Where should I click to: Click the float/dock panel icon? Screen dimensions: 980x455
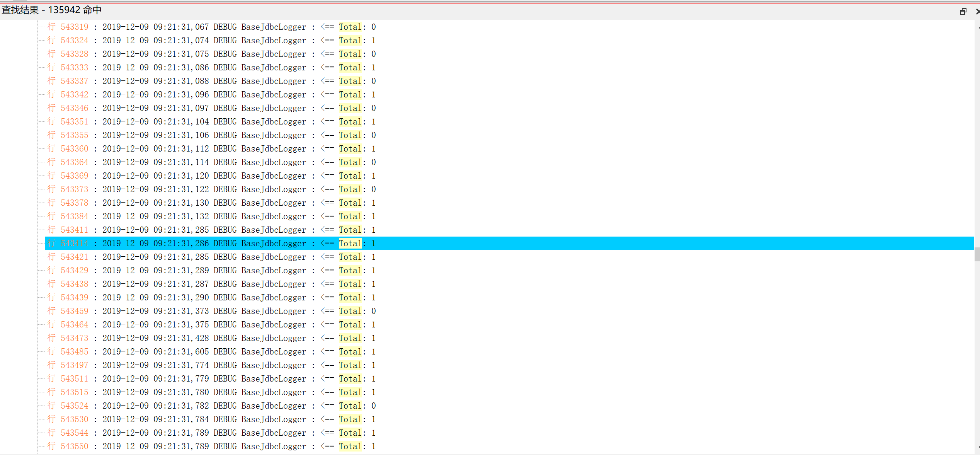coord(963,11)
